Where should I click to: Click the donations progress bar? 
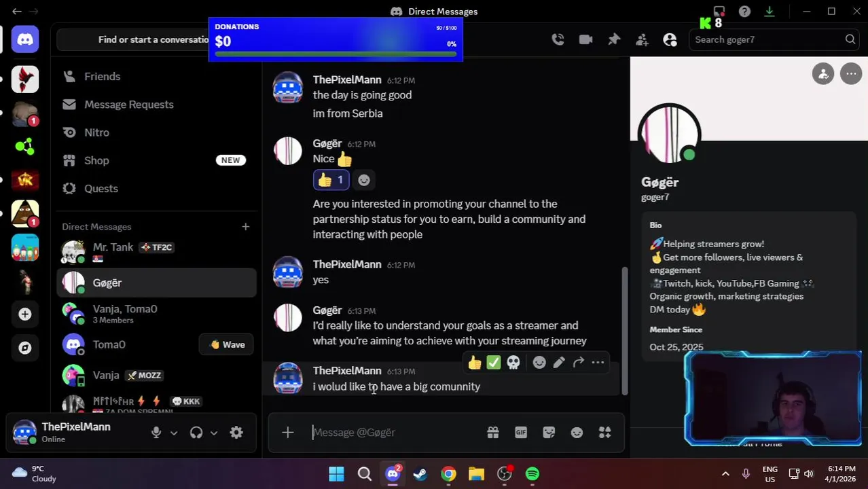pos(336,53)
